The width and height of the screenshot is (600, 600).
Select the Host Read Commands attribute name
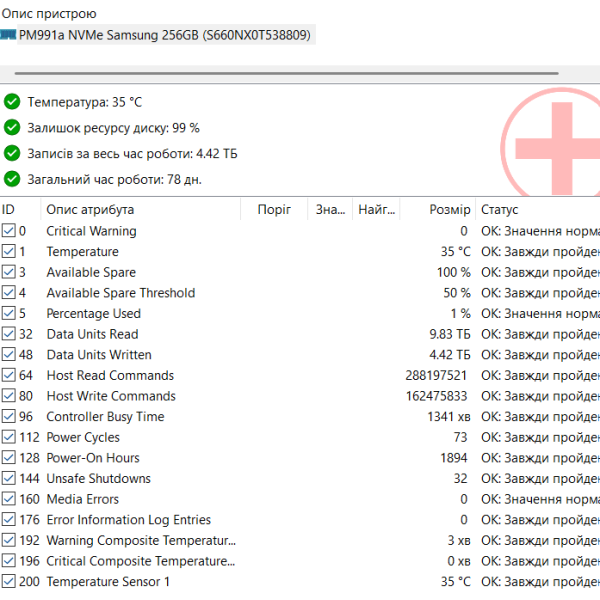(x=110, y=375)
